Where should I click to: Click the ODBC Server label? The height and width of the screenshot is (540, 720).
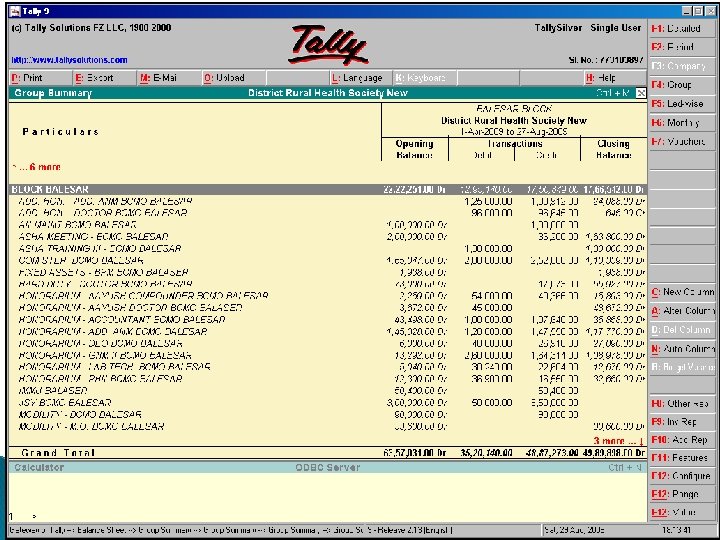(327, 467)
